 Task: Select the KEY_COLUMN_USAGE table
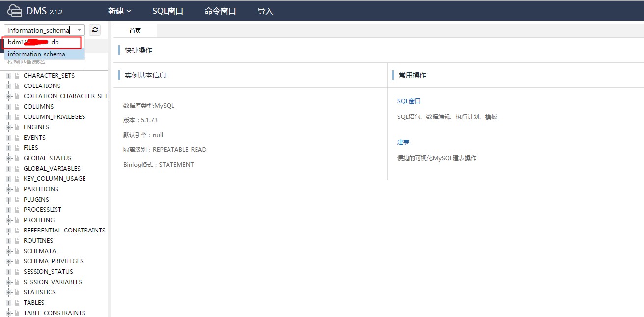55,179
